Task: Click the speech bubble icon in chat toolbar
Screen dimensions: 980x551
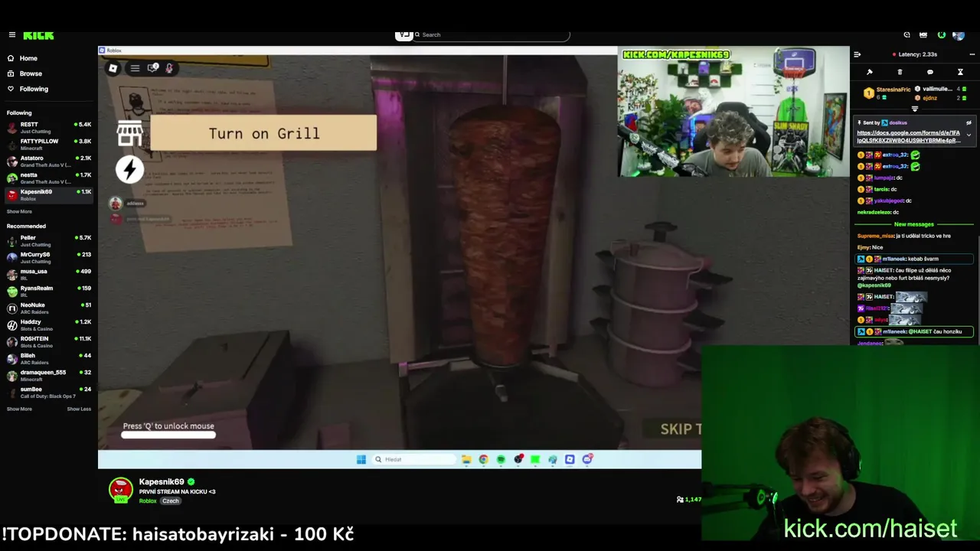Action: pyautogui.click(x=930, y=72)
